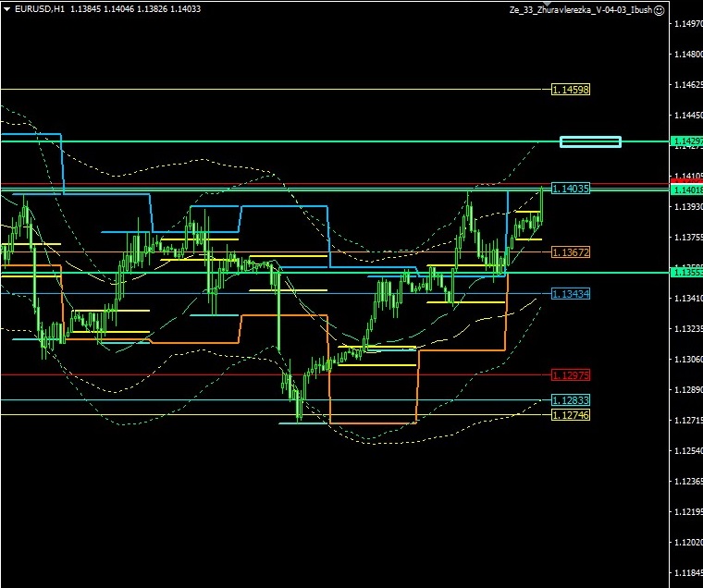Click the expert advisor smiley face icon
Image resolution: width=703 pixels, height=588 pixels.
(659, 9)
